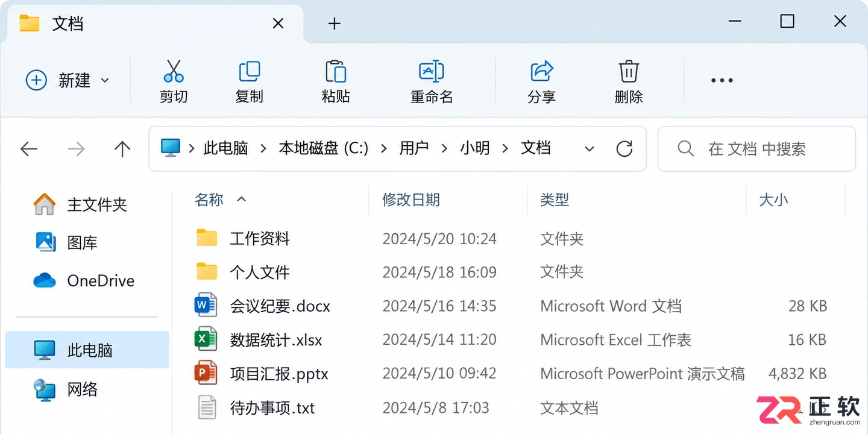Expand the chevron after 本地磁盘 (C:) in the path

pos(384,148)
